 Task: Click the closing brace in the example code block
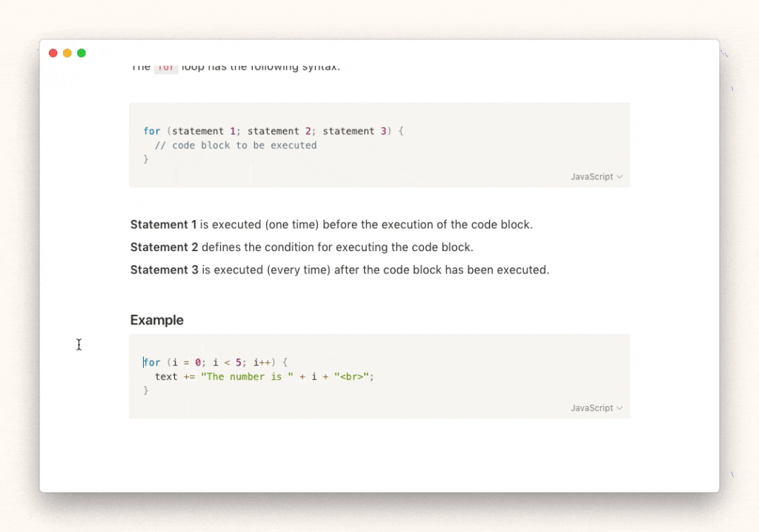point(146,390)
